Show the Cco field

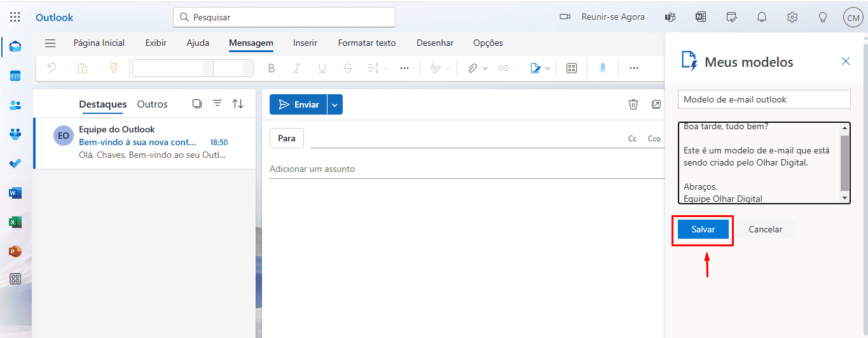(x=654, y=139)
